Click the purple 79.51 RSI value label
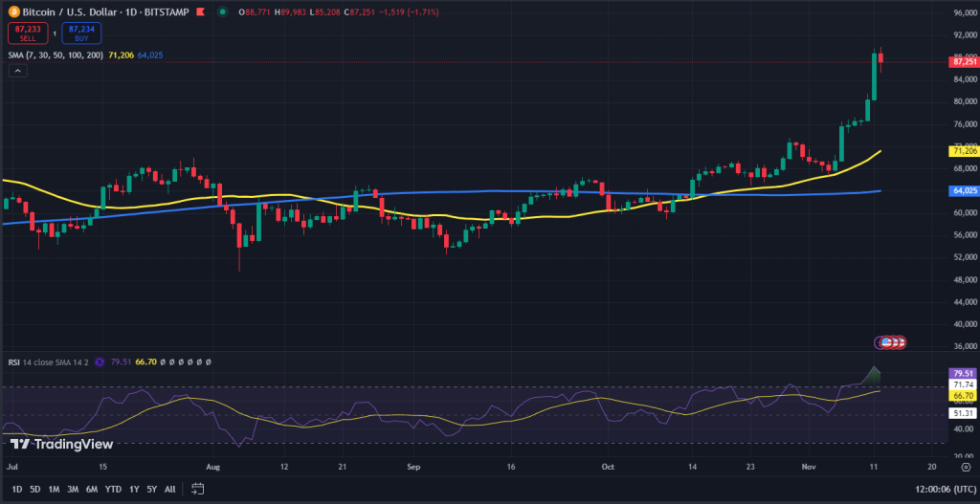The image size is (980, 504). (962, 374)
